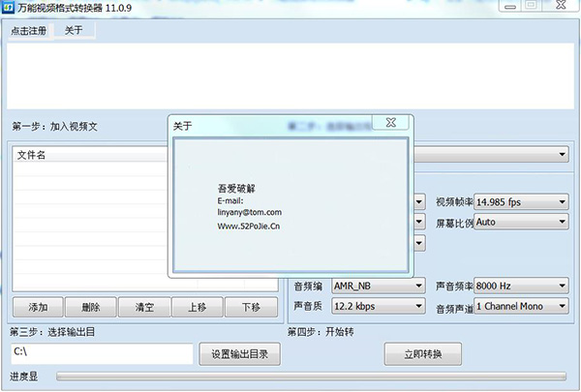Viewport: 581px width, 392px height.
Task: Move the file down with 下移
Action: click(249, 307)
